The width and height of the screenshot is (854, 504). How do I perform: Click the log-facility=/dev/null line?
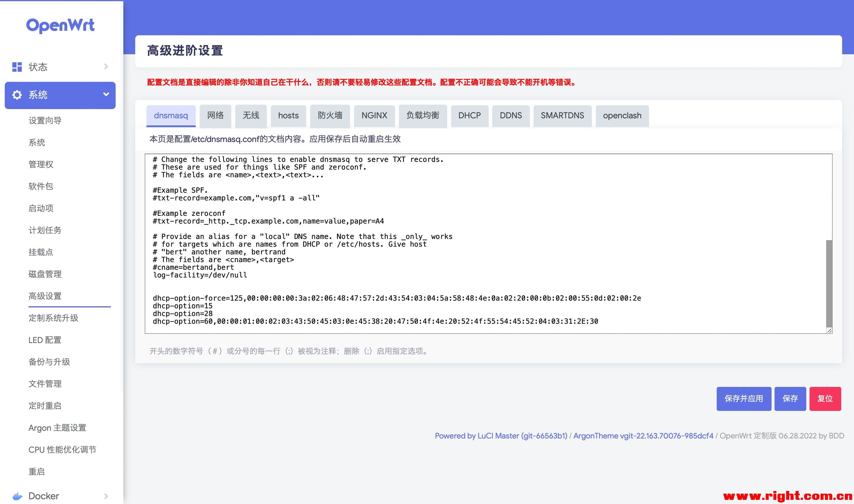(200, 275)
